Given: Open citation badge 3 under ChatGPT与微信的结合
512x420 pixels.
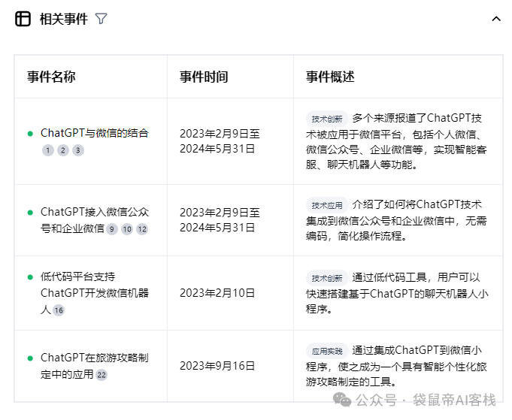Looking at the screenshot, I should tap(78, 150).
